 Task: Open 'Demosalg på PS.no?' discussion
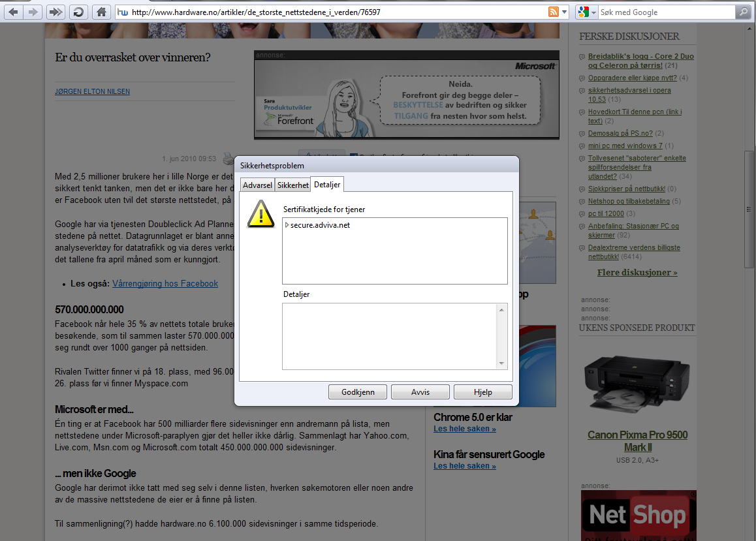[620, 133]
